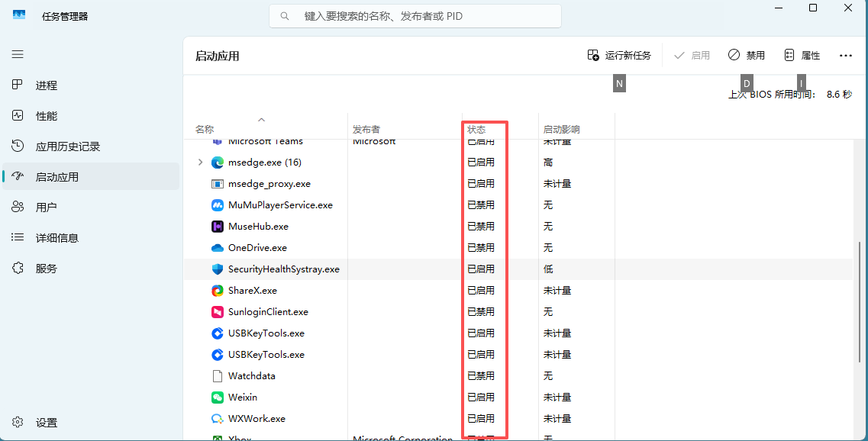Click the 禁用 button in toolbar
This screenshot has width=868, height=441.
(746, 56)
